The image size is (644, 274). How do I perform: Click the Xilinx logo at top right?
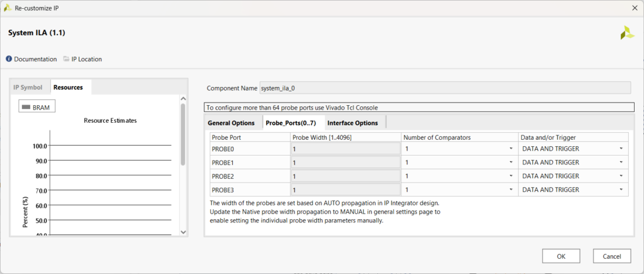click(x=627, y=33)
